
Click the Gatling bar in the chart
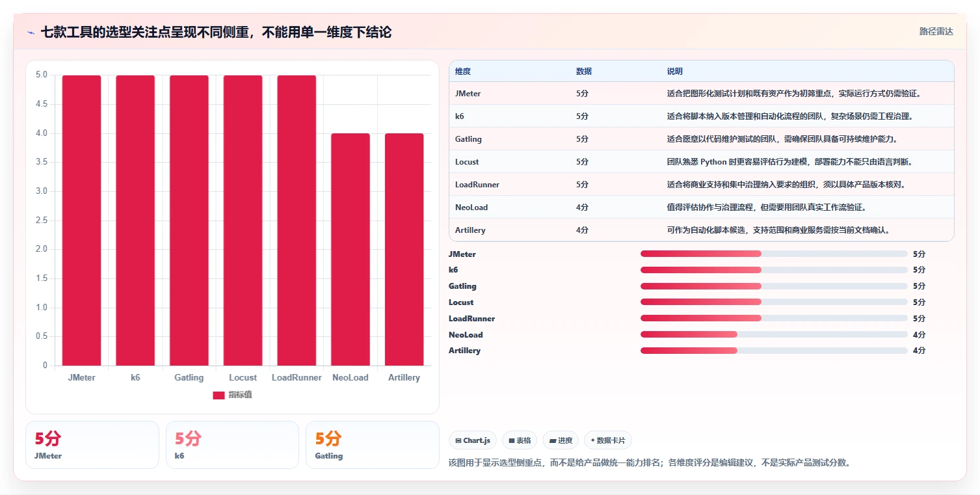189,221
